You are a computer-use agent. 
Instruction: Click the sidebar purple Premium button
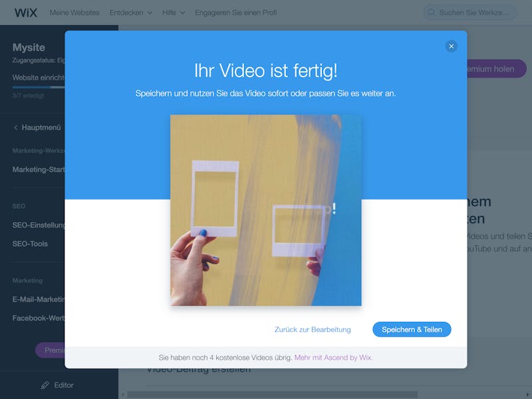tap(51, 350)
